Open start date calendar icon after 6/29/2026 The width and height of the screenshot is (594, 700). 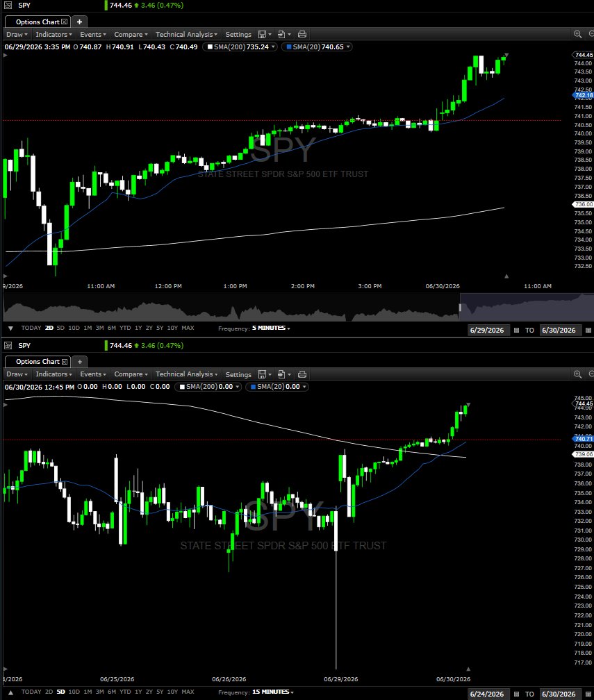pyautogui.click(x=516, y=331)
